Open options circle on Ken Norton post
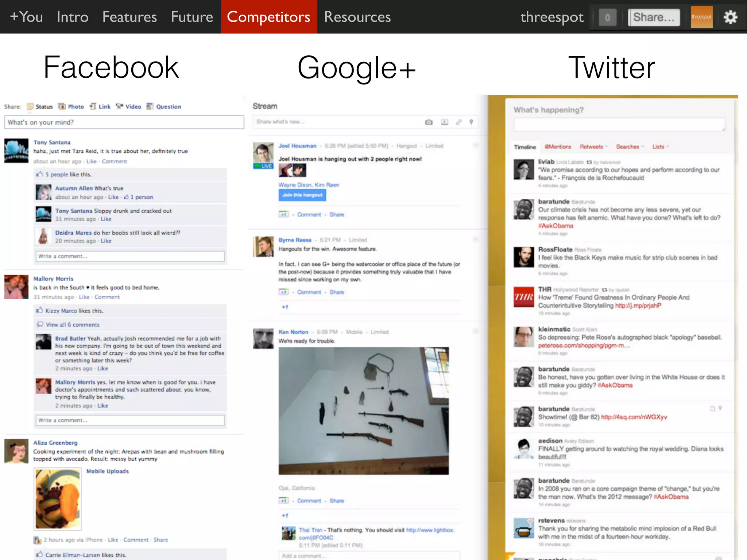Screen dimensions: 747x560 476,331
